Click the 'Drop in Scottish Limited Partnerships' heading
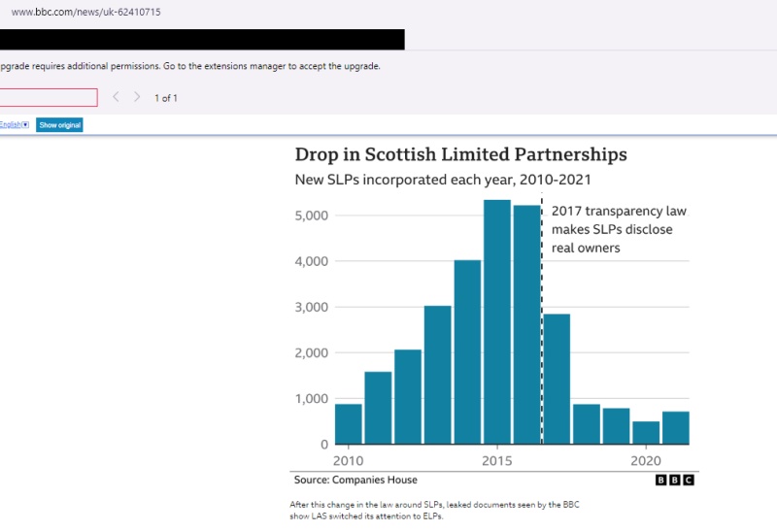Viewport: 777px width, 532px height. tap(460, 154)
